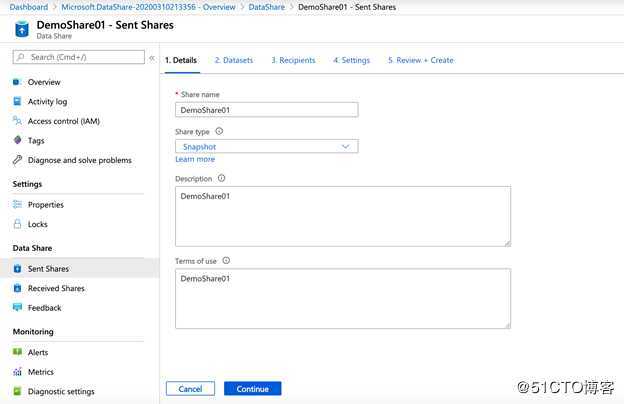Click inside the Terms of use text area

click(343, 299)
